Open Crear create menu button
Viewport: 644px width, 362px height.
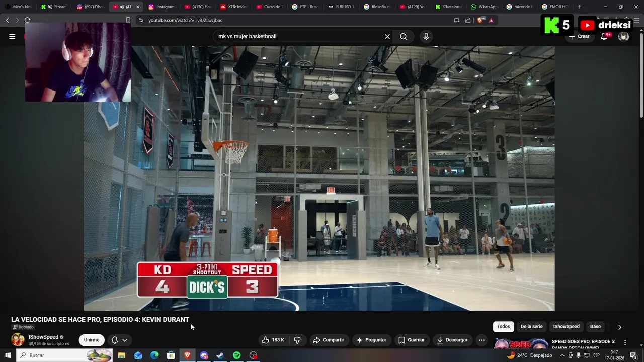coord(579,36)
